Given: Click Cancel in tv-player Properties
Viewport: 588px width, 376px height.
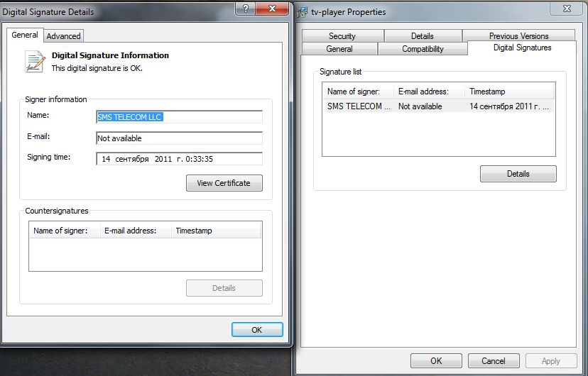Looking at the screenshot, I should pyautogui.click(x=494, y=360).
